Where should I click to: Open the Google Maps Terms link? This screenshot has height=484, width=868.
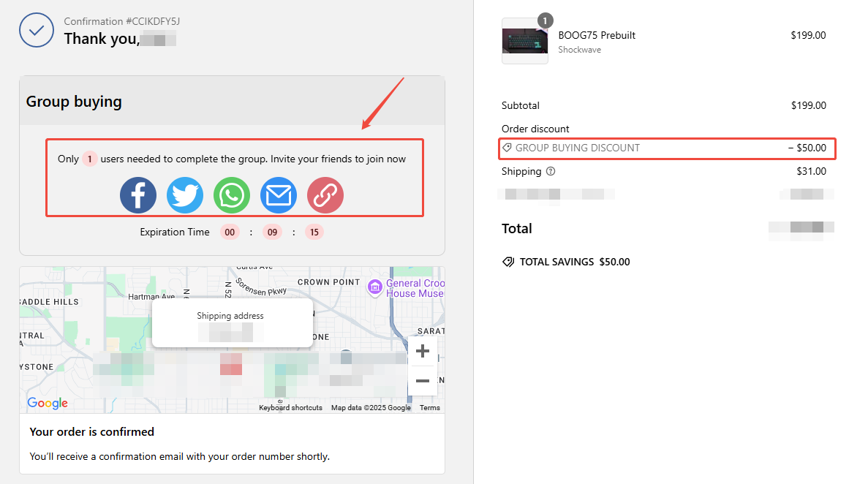(429, 408)
